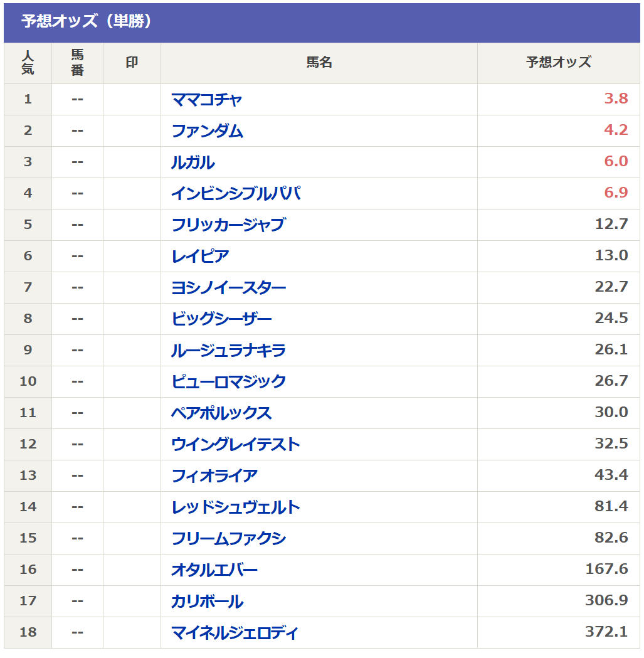The width and height of the screenshot is (644, 658).
Task: Click the レイピア horse name
Action: click(x=200, y=257)
